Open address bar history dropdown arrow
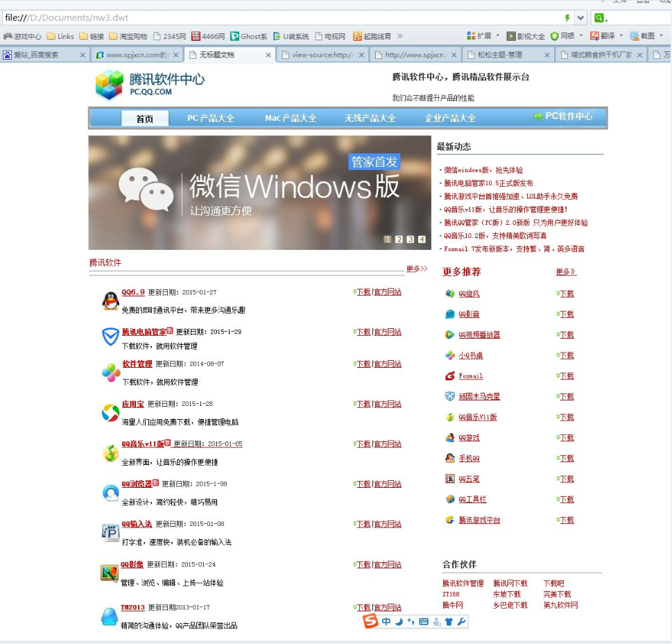672x644 pixels. [x=580, y=18]
